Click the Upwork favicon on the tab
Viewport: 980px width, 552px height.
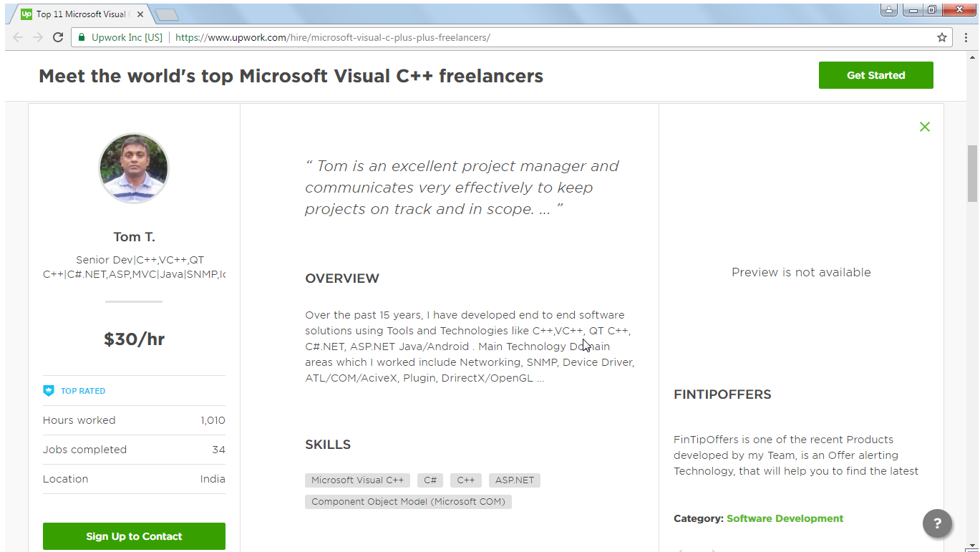point(26,14)
